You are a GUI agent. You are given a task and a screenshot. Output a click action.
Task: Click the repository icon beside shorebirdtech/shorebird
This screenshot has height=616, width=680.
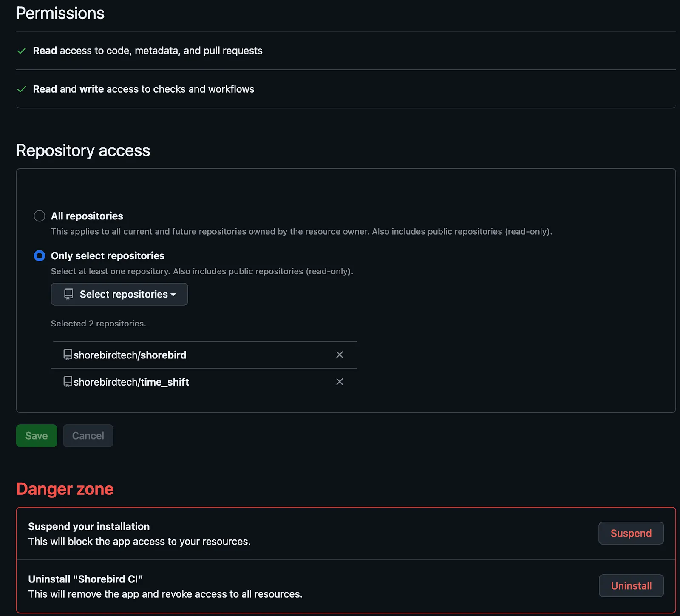[x=68, y=355]
